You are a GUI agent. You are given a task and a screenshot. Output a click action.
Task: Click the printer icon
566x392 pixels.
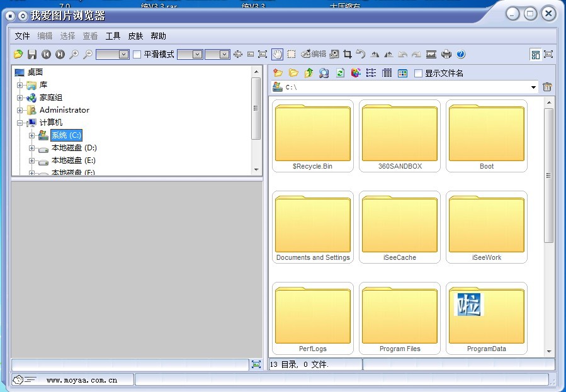click(446, 55)
